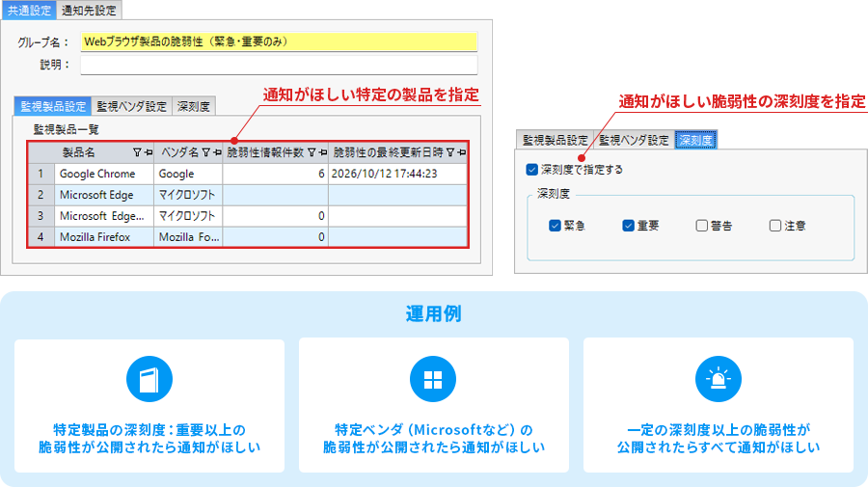The width and height of the screenshot is (868, 487).
Task: Sort by the 脆弱性情報件数 column header
Action: tap(265, 152)
